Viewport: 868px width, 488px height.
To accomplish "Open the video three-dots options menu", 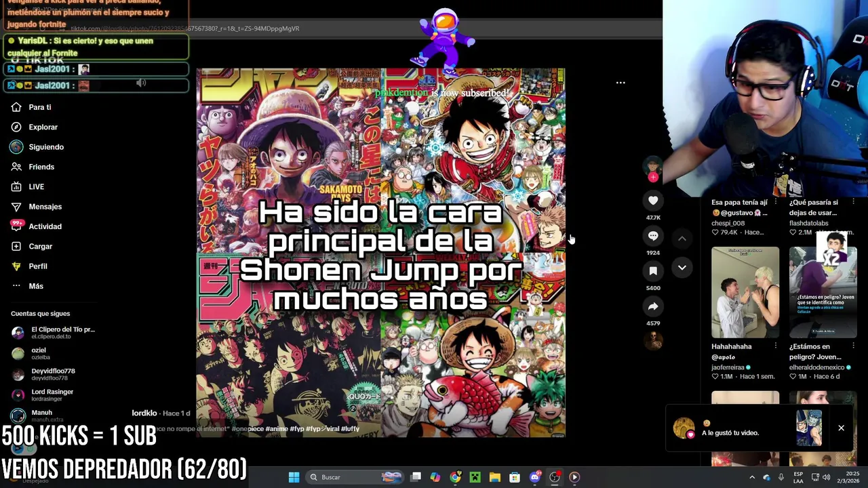I will tap(620, 83).
